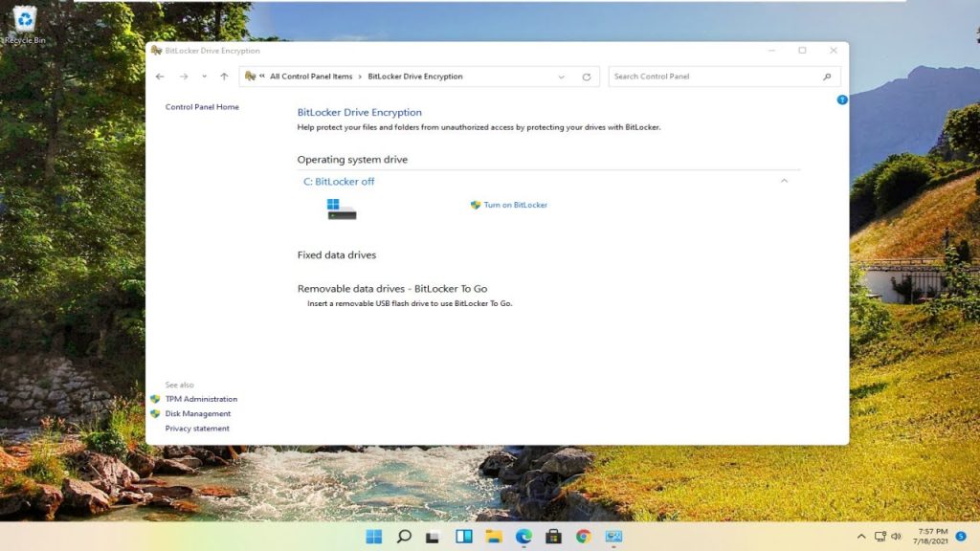Click the C: drive icon

coord(342,209)
